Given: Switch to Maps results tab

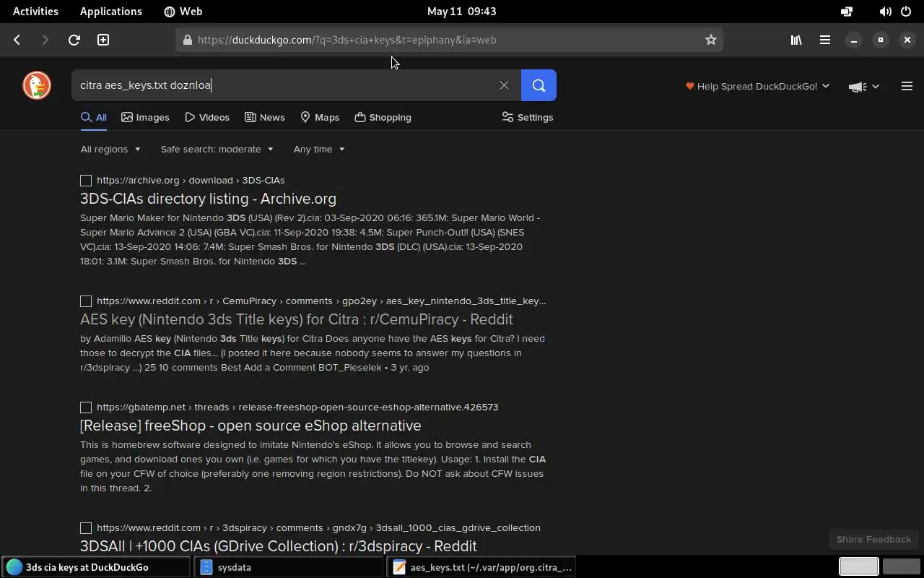Looking at the screenshot, I should [320, 117].
